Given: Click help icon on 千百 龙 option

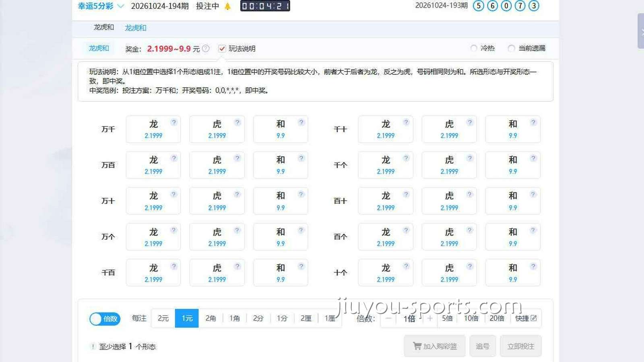Looking at the screenshot, I should coord(173,266).
